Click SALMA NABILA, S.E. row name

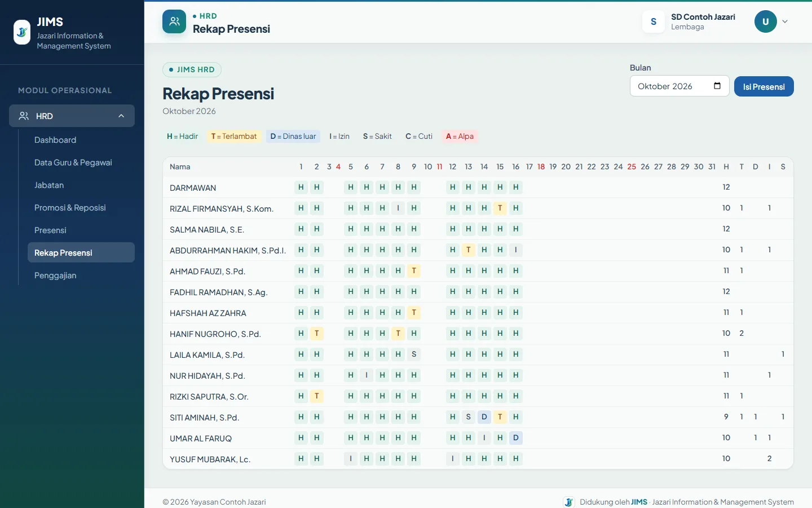(x=207, y=229)
